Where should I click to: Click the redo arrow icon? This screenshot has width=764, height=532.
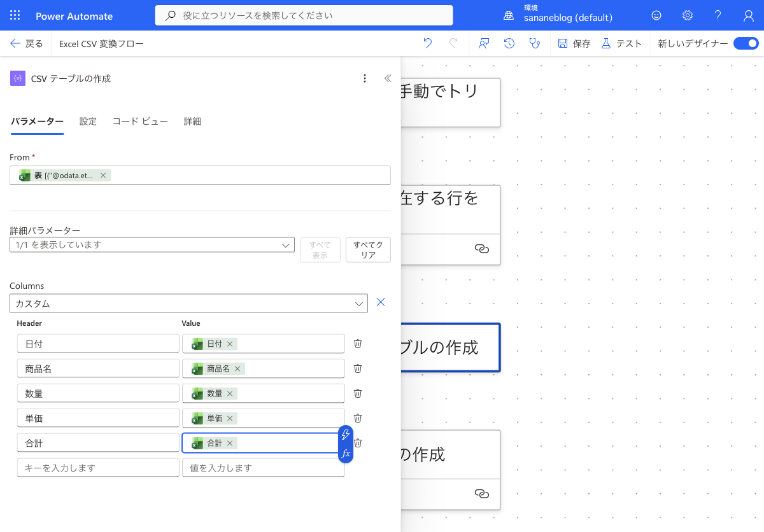453,43
